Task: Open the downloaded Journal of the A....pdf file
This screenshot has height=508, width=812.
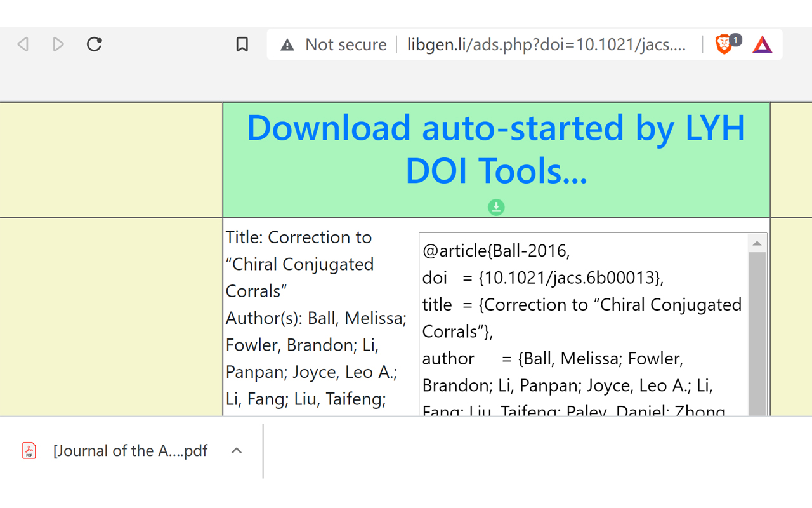Action: 130,451
